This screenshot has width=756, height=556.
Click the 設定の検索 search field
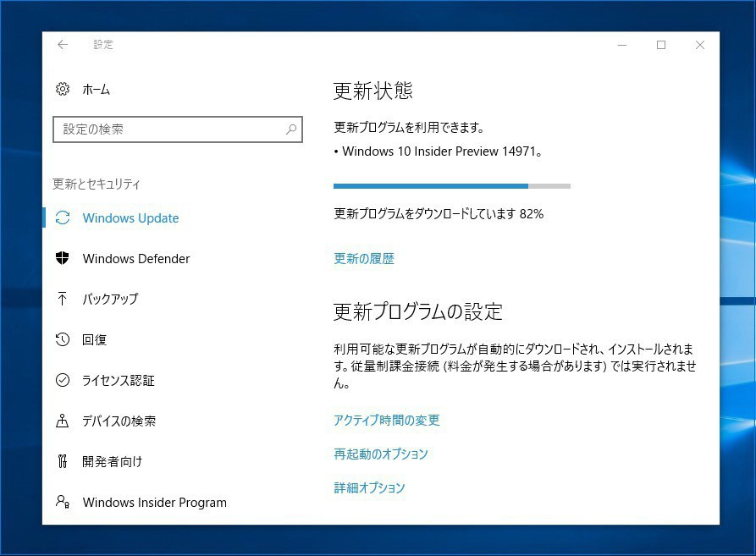(178, 129)
